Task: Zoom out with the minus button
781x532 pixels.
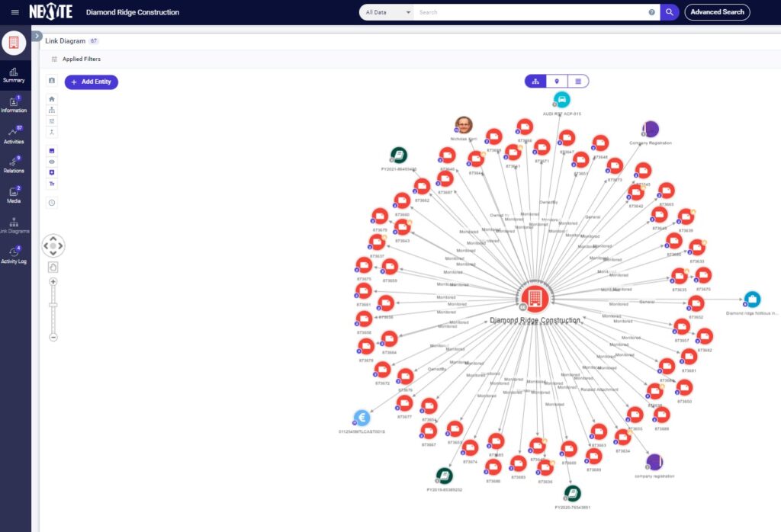Action: (x=53, y=338)
